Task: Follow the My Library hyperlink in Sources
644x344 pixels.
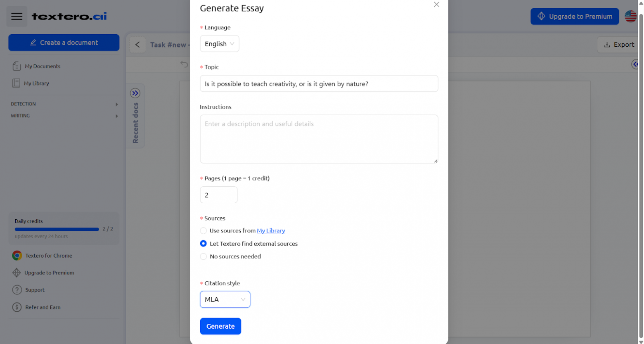Action: coord(271,231)
